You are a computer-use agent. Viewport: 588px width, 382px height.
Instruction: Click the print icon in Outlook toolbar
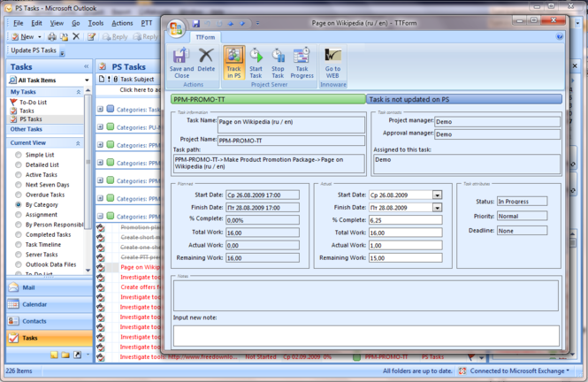52,37
